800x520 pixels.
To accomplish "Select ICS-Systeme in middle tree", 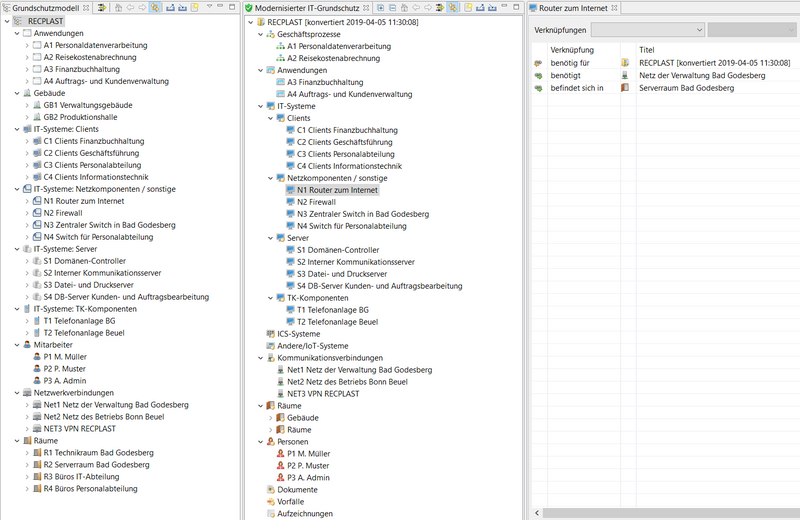I will pyautogui.click(x=298, y=334).
